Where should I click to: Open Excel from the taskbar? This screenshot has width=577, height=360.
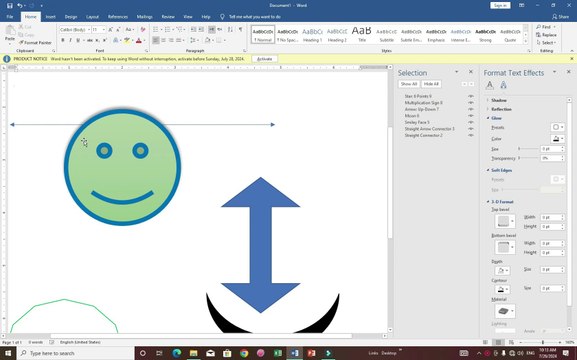pyautogui.click(x=278, y=353)
